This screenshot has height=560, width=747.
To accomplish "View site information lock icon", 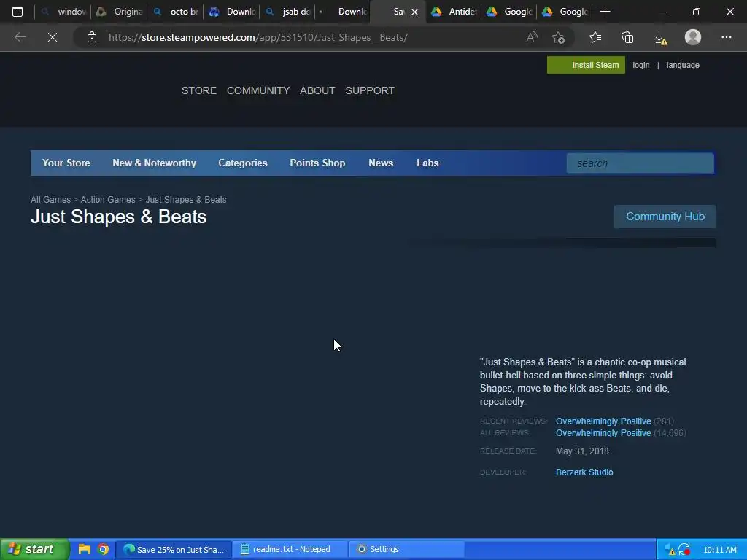I will 92,37.
